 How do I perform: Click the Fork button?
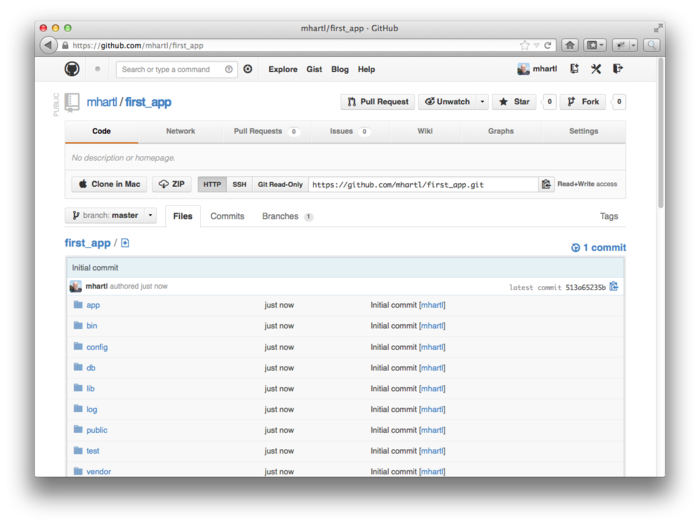click(x=583, y=102)
